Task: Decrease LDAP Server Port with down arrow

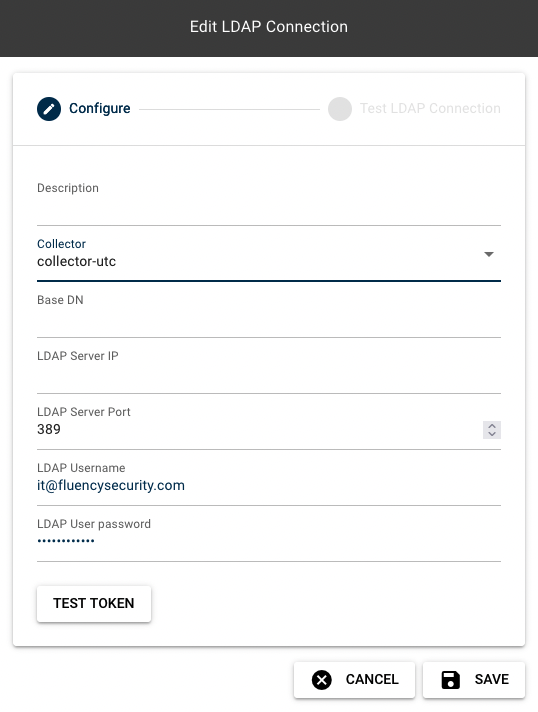Action: click(492, 434)
